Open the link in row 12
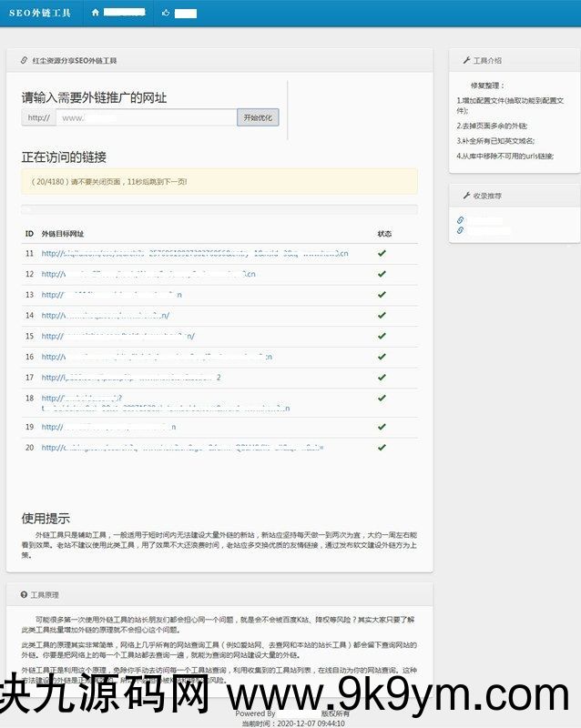 (148, 274)
